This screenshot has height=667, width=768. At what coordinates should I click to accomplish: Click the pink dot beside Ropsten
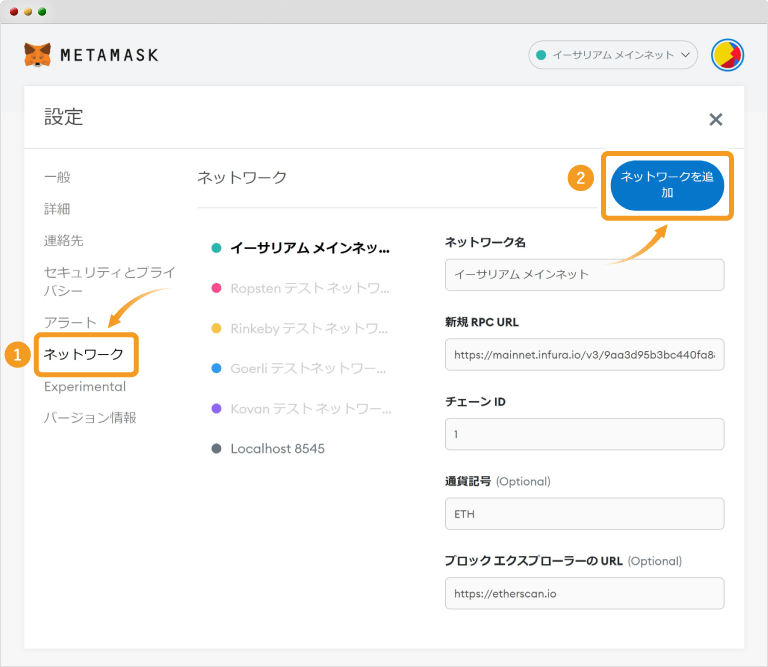pos(216,288)
